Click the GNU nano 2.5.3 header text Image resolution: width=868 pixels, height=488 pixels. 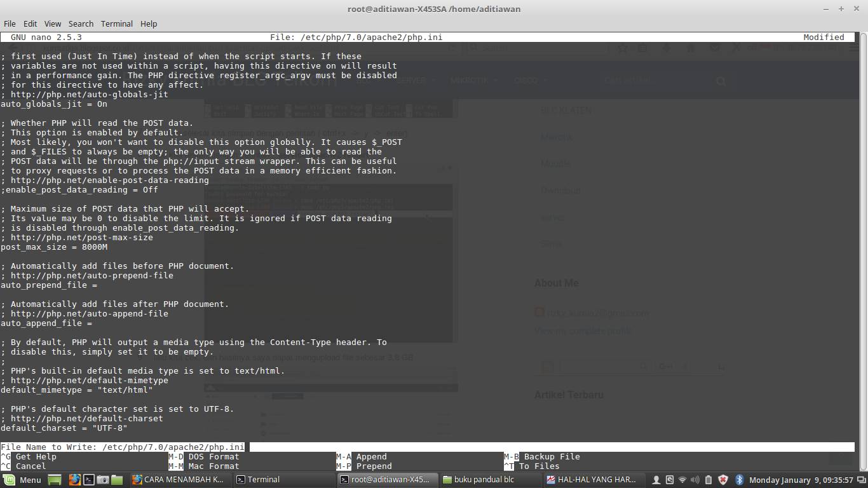[46, 37]
